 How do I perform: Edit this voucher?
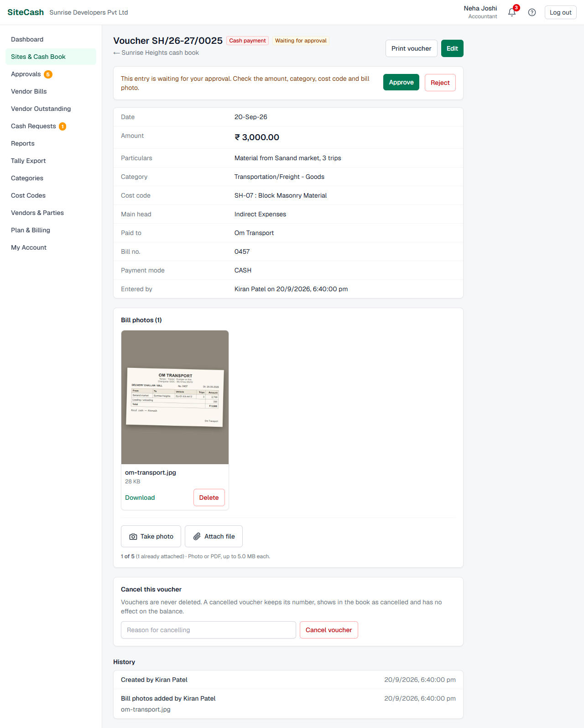click(x=452, y=48)
